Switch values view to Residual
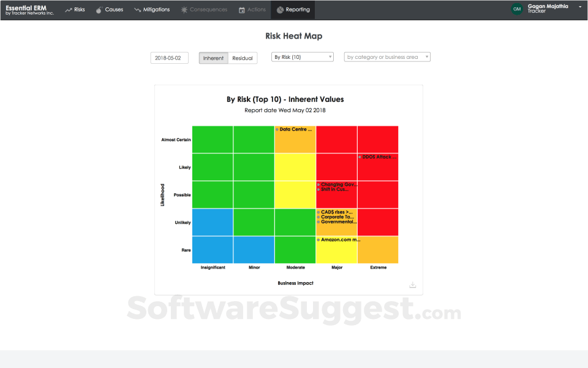The width and height of the screenshot is (588, 368). coord(243,58)
